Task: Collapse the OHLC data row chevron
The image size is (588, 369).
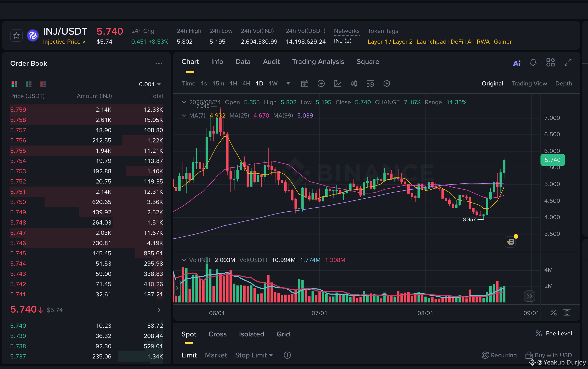Action: (x=184, y=102)
